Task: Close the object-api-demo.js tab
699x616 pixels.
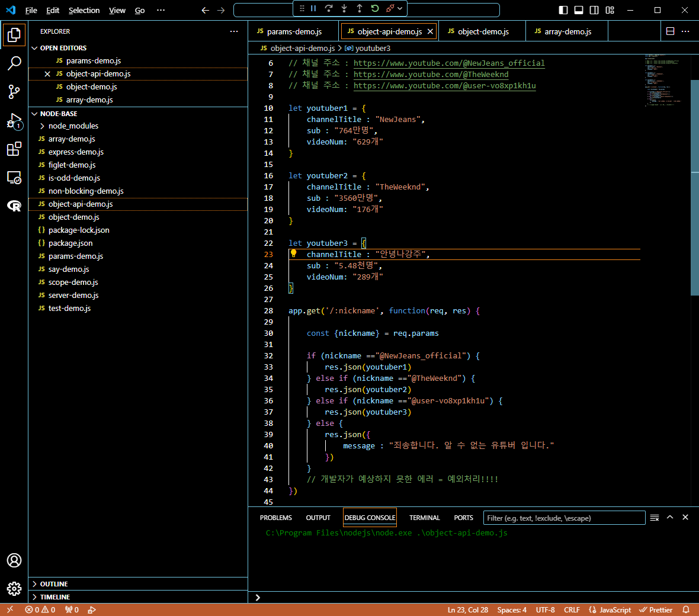Action: click(430, 31)
